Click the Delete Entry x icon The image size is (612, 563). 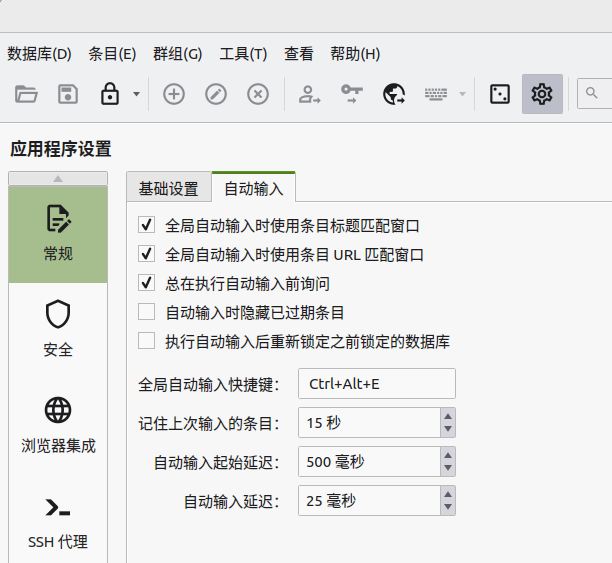[258, 94]
